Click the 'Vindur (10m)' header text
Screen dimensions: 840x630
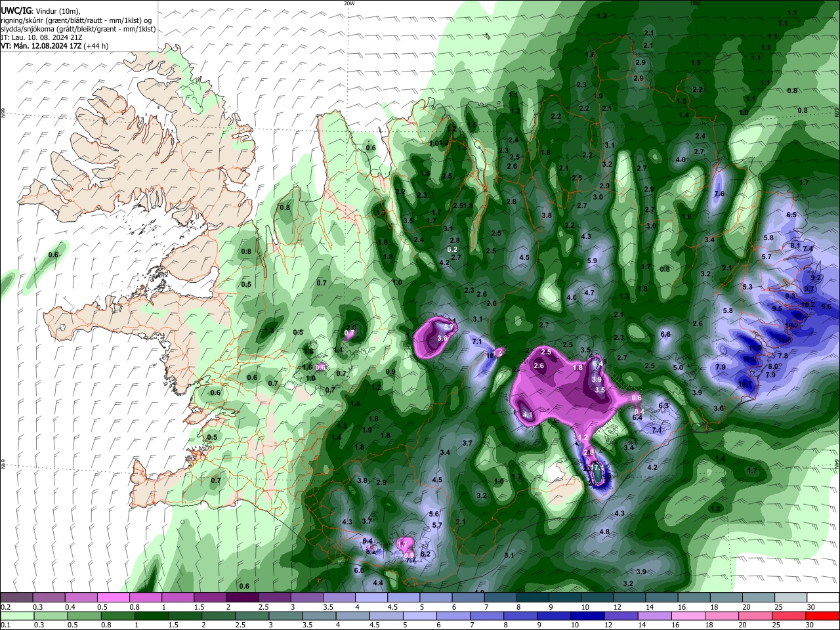[x=56, y=11]
